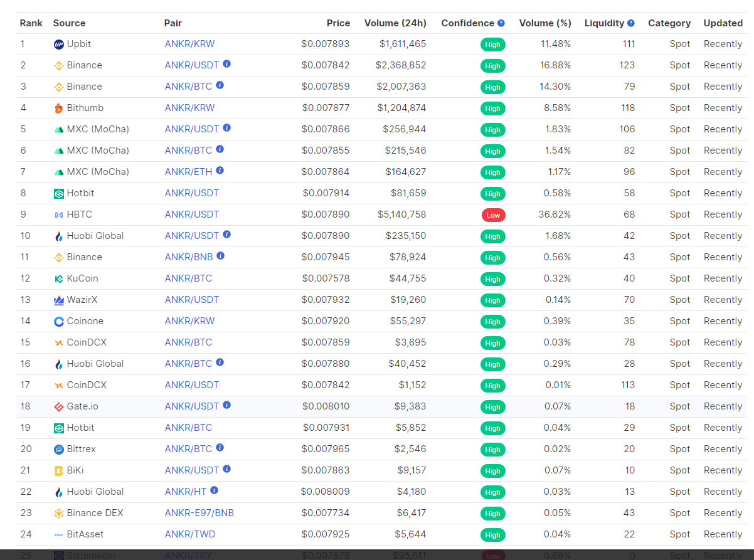Click the Bithumb exchange logo
Viewport: 754px width, 560px height.
pyautogui.click(x=59, y=108)
